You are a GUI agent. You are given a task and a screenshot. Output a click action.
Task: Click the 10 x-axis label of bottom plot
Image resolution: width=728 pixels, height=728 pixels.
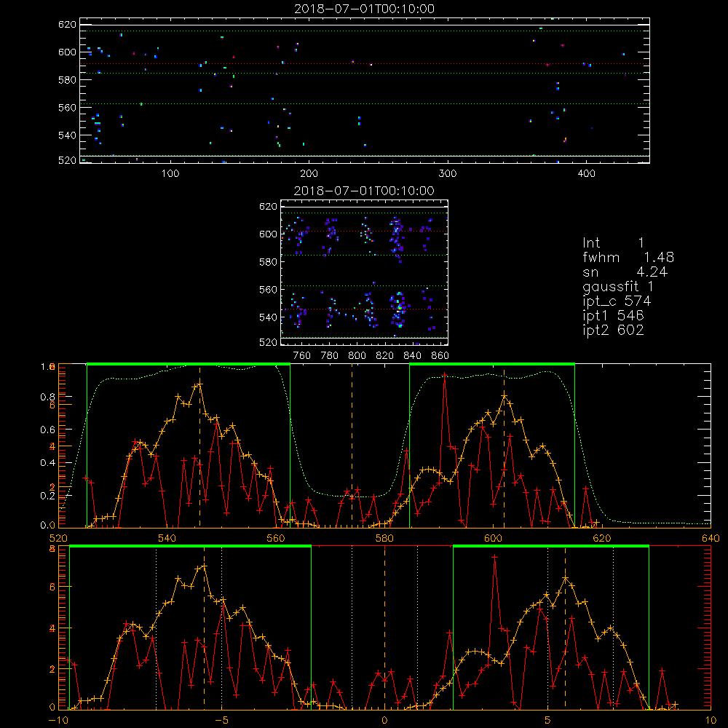[711, 720]
